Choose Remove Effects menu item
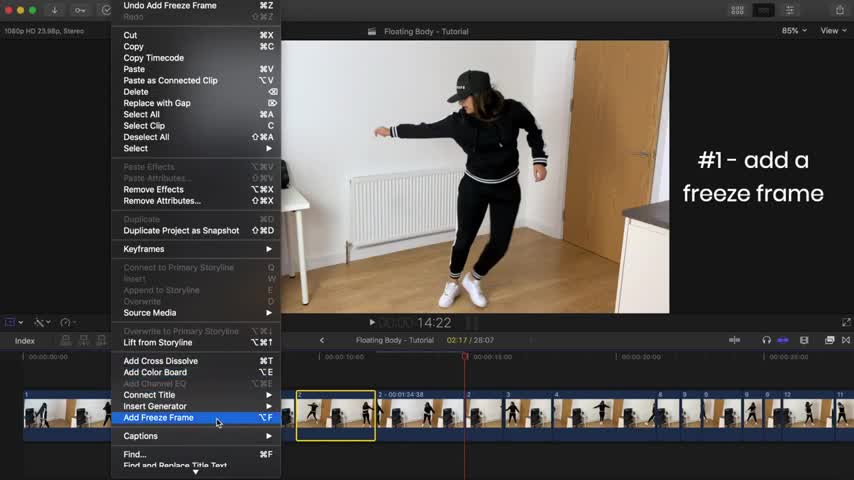The image size is (854, 480). (x=197, y=190)
